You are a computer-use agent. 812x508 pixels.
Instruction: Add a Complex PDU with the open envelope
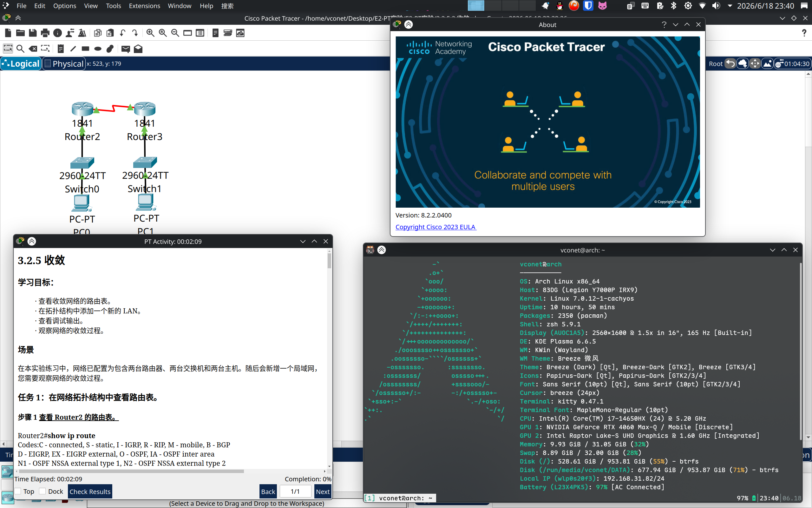tap(138, 49)
